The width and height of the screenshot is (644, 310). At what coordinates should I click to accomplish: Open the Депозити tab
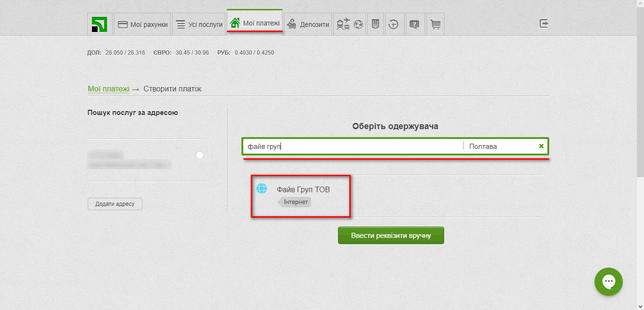[x=308, y=24]
